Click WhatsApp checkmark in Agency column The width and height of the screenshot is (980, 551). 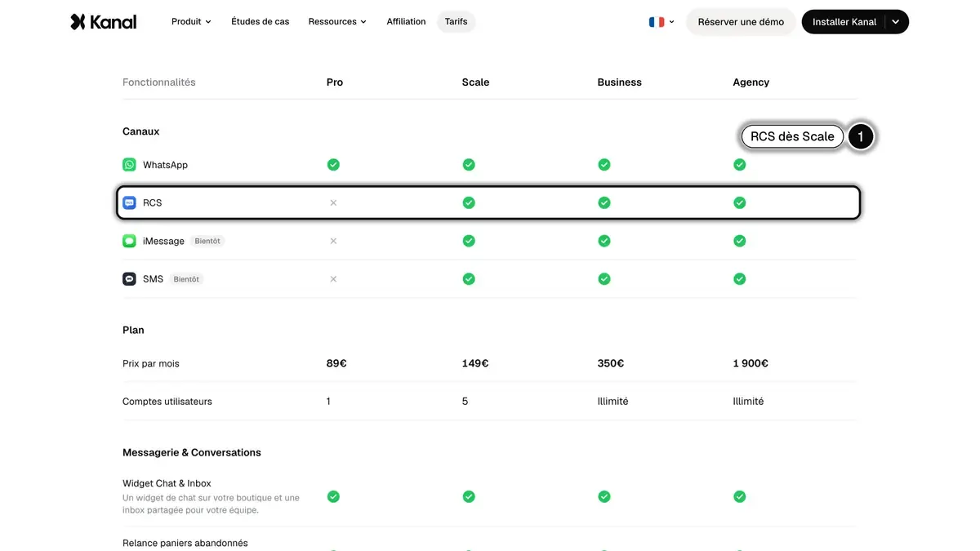click(740, 165)
